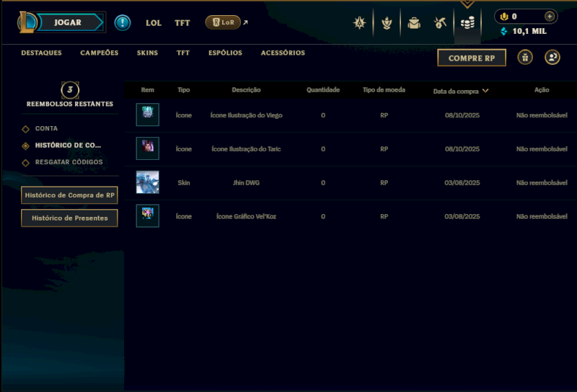Click the Challenges crystal icon
The width and height of the screenshot is (577, 392).
coord(359,23)
